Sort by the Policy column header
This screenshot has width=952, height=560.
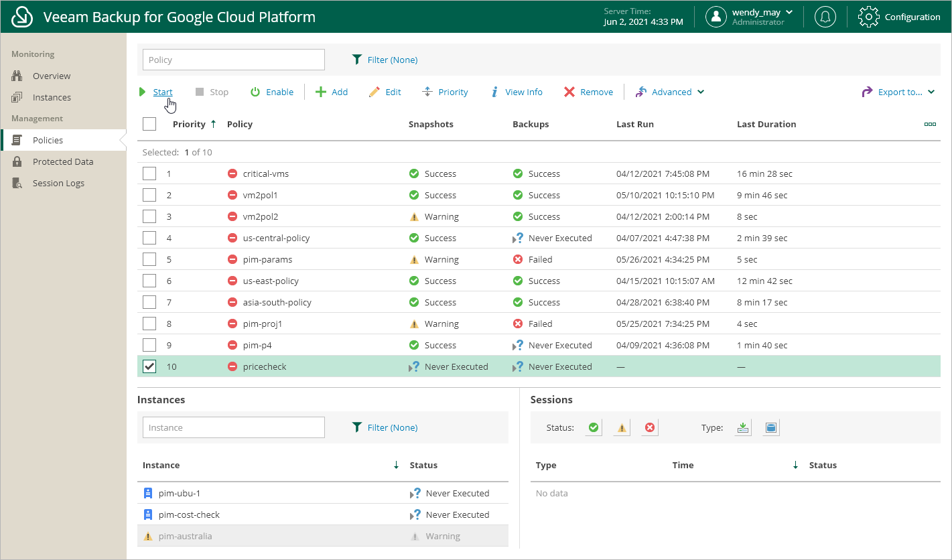point(240,124)
